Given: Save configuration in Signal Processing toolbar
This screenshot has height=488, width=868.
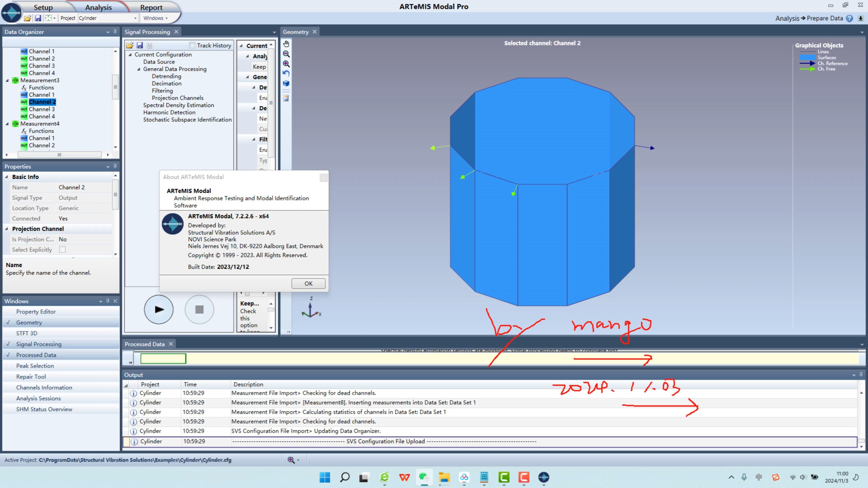Looking at the screenshot, I should [140, 45].
